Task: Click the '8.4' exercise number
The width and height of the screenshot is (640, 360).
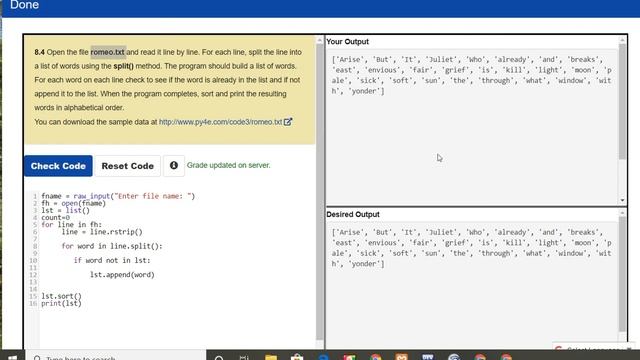Action: pos(40,52)
